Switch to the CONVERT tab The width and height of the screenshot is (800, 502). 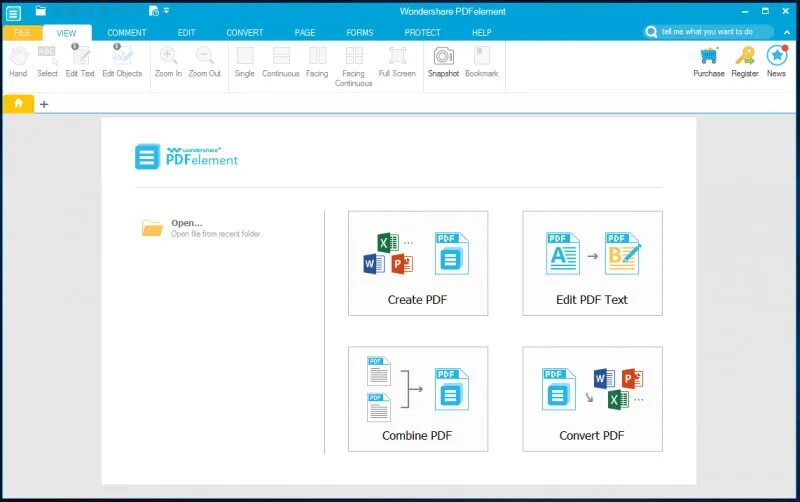[x=245, y=33]
